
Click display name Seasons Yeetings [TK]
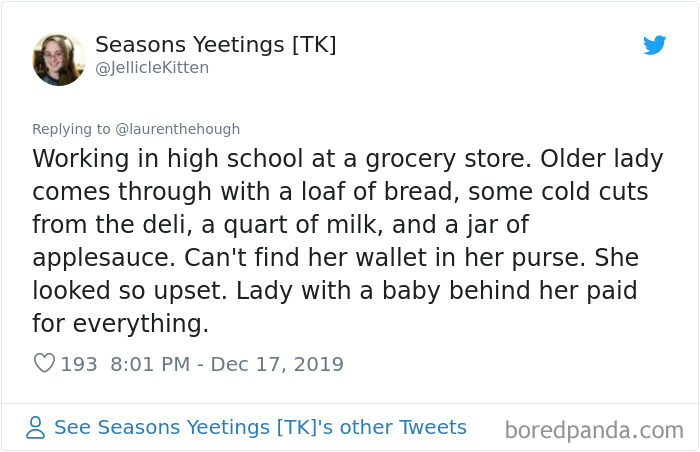[215, 45]
